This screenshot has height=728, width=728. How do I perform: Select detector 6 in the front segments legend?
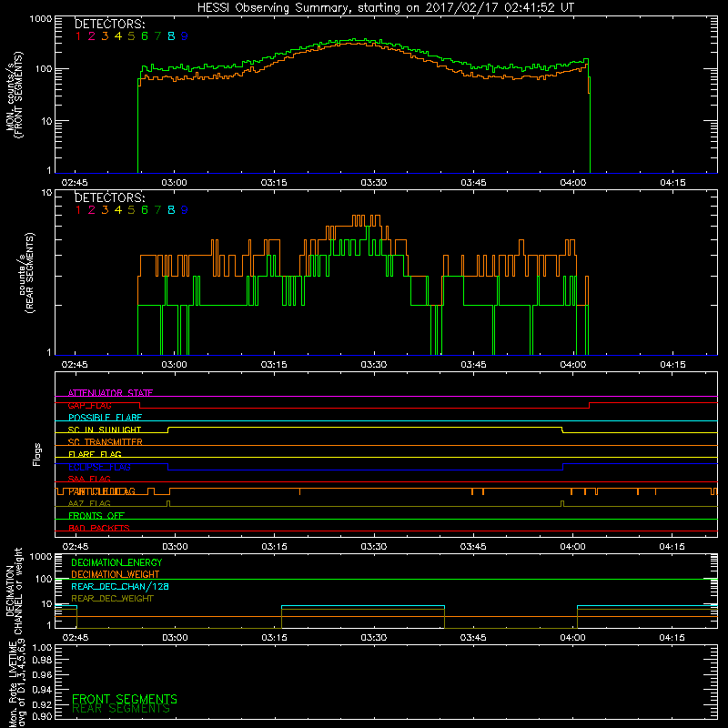(x=145, y=35)
